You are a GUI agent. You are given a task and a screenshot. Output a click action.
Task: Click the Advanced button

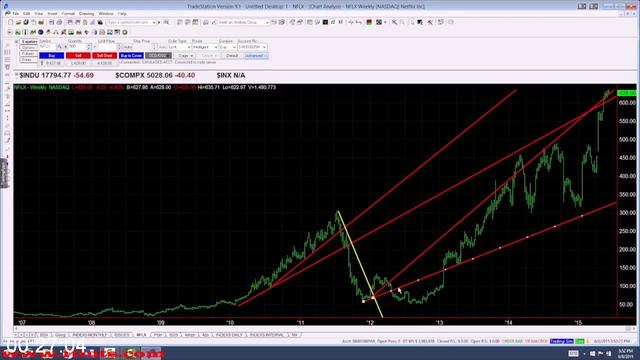pyautogui.click(x=256, y=56)
